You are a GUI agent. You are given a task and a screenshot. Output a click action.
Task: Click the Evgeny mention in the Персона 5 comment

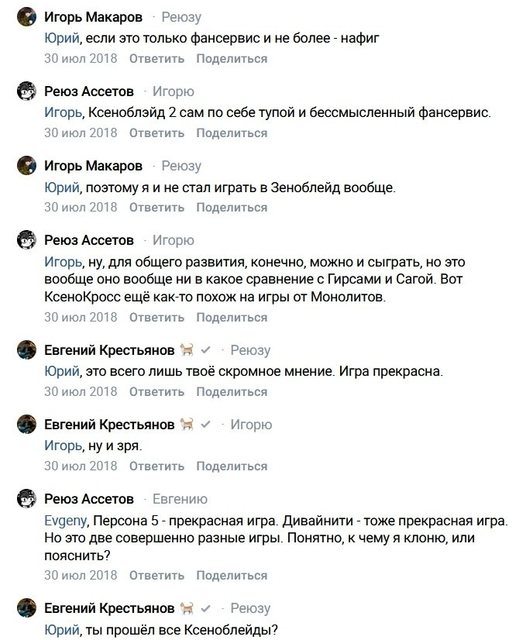click(x=65, y=521)
